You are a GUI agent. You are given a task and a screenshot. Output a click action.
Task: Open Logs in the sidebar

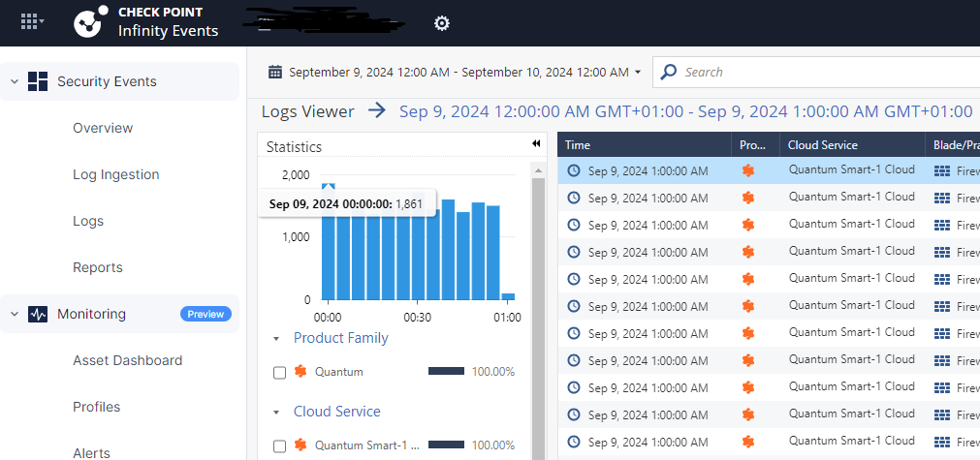click(x=88, y=221)
